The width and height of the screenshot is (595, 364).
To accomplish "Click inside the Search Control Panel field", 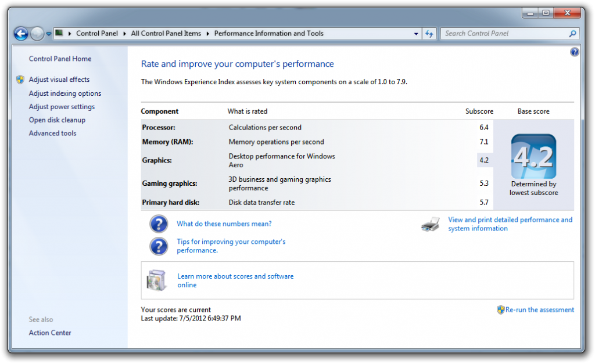I will point(506,33).
